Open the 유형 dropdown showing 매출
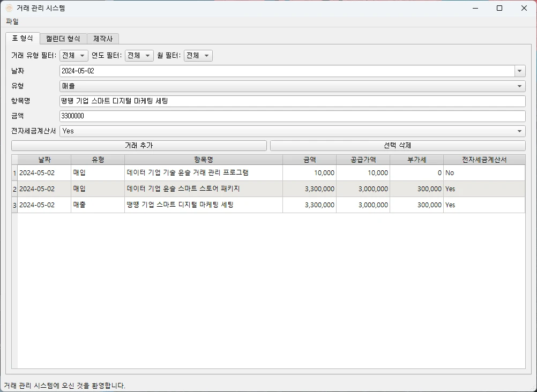537x392 pixels. 519,86
